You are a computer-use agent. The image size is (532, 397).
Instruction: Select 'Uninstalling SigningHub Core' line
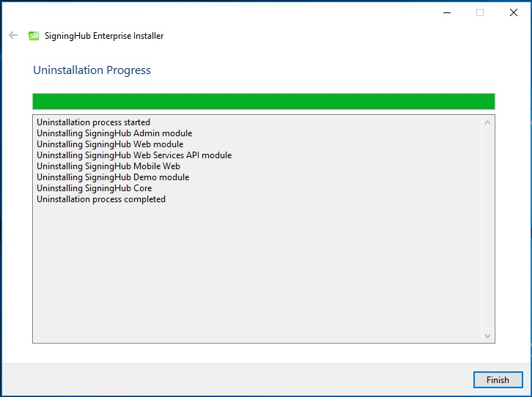(94, 188)
